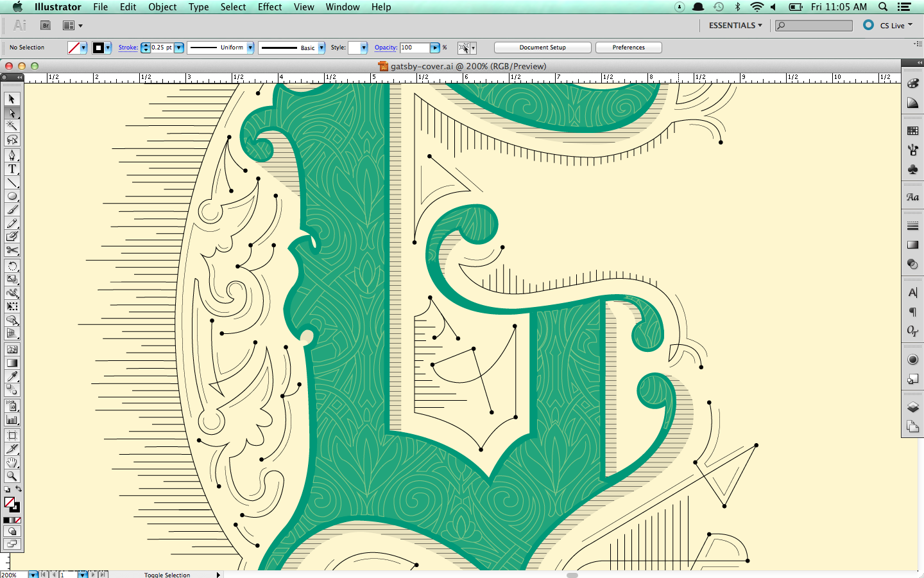Toggle the drawing mode button
This screenshot has height=578, width=924.
[12, 532]
